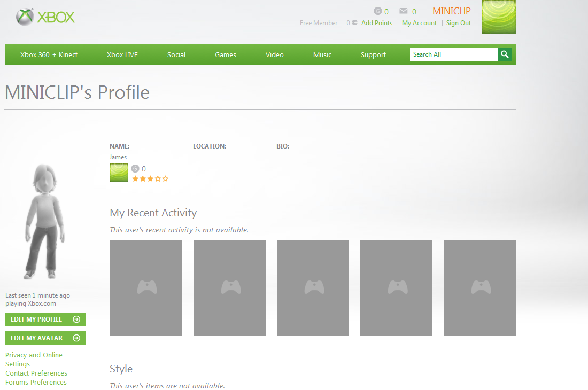
Task: Click the MINICLIP gamertag in header
Action: pyautogui.click(x=452, y=11)
